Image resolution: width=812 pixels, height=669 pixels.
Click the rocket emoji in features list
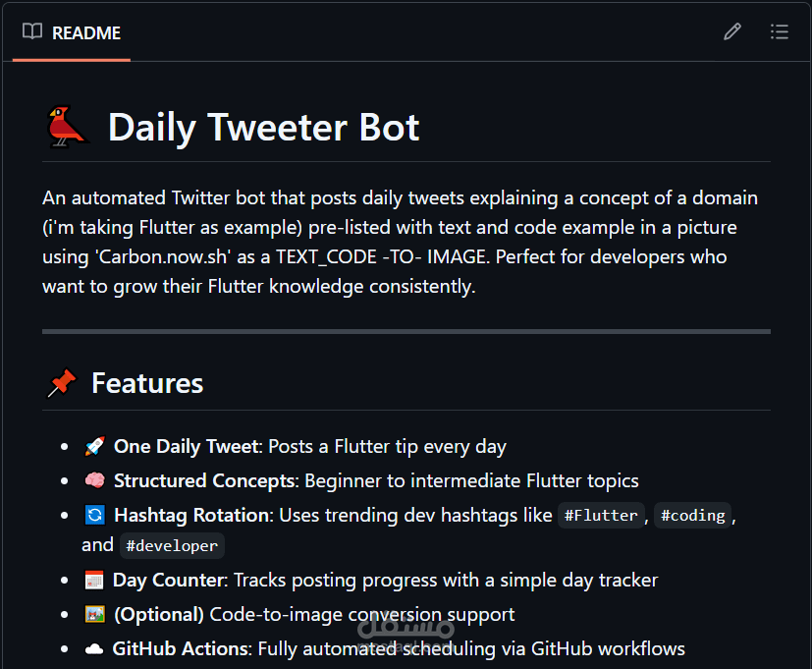click(95, 446)
